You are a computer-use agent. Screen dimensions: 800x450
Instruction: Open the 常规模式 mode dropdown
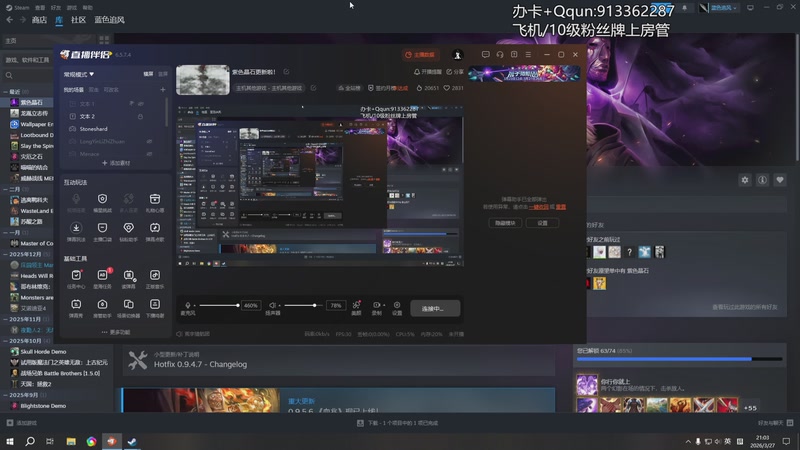click(79, 74)
